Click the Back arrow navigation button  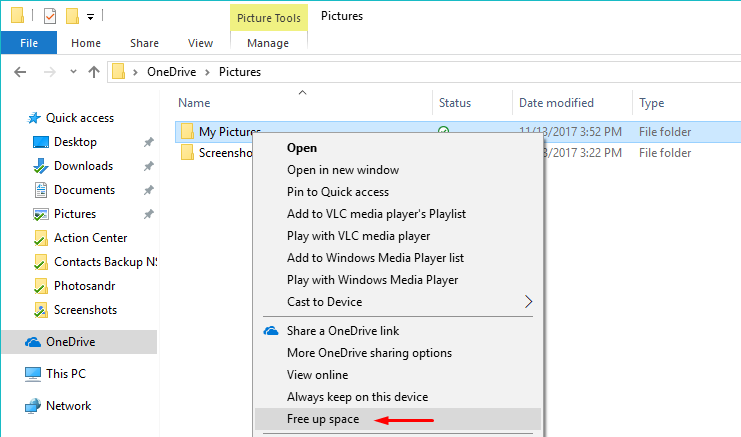(x=22, y=72)
